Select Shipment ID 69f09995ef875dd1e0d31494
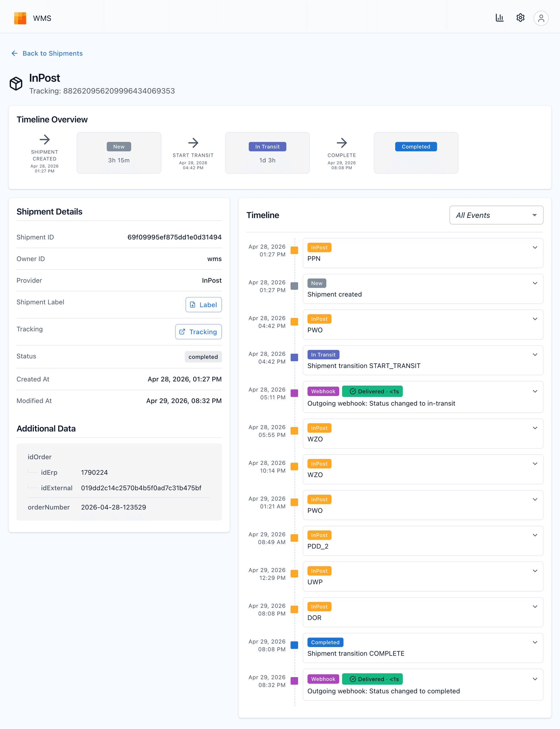Image resolution: width=560 pixels, height=729 pixels. pyautogui.click(x=174, y=237)
